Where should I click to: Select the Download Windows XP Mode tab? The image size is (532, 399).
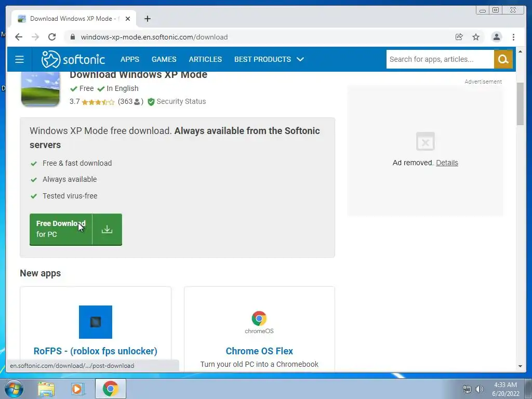pos(74,19)
